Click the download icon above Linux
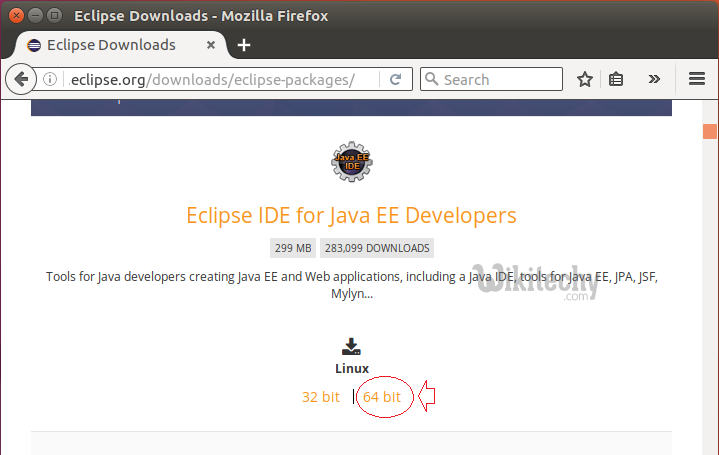This screenshot has width=719, height=455. tap(351, 346)
